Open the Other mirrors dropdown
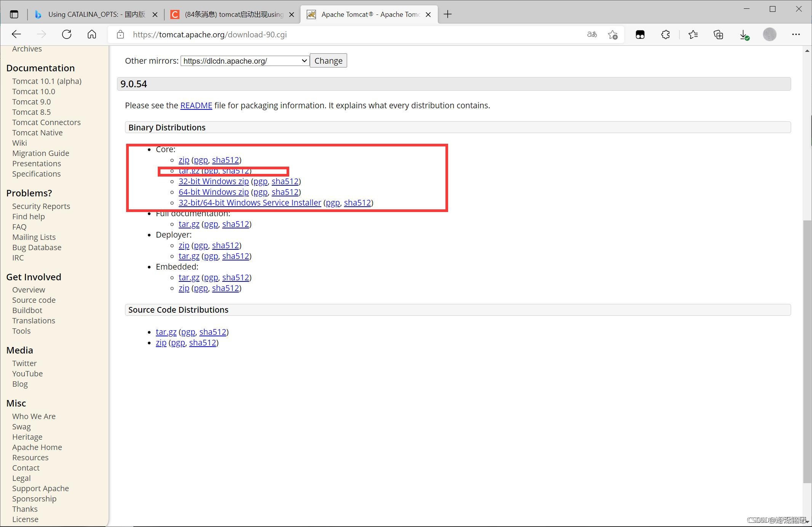 tap(245, 61)
